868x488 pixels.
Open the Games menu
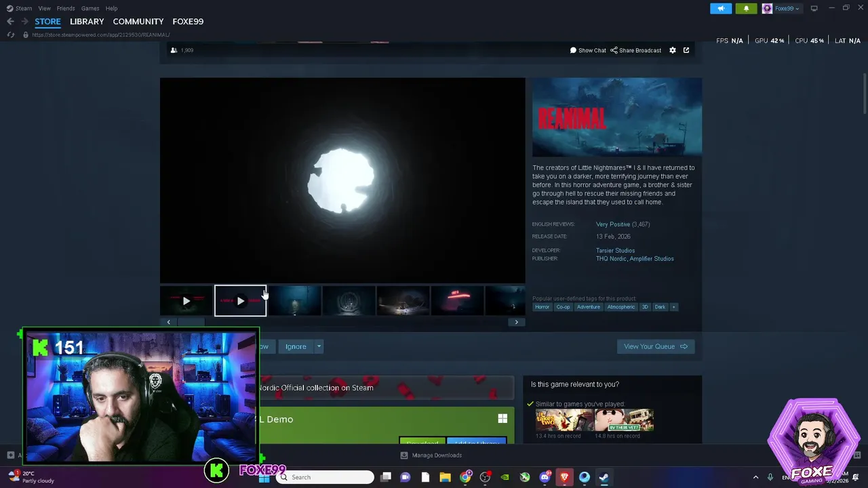coord(90,8)
